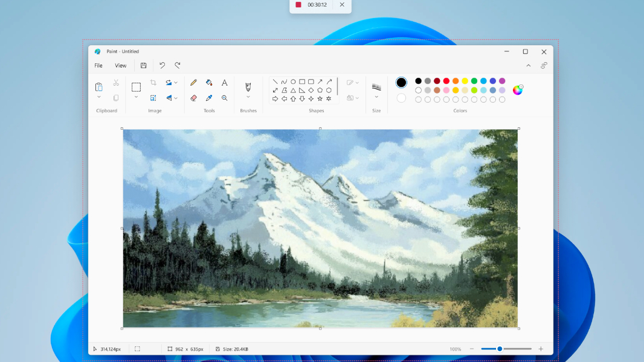
Task: Click the Paste clipboard icon
Action: pyautogui.click(x=98, y=87)
